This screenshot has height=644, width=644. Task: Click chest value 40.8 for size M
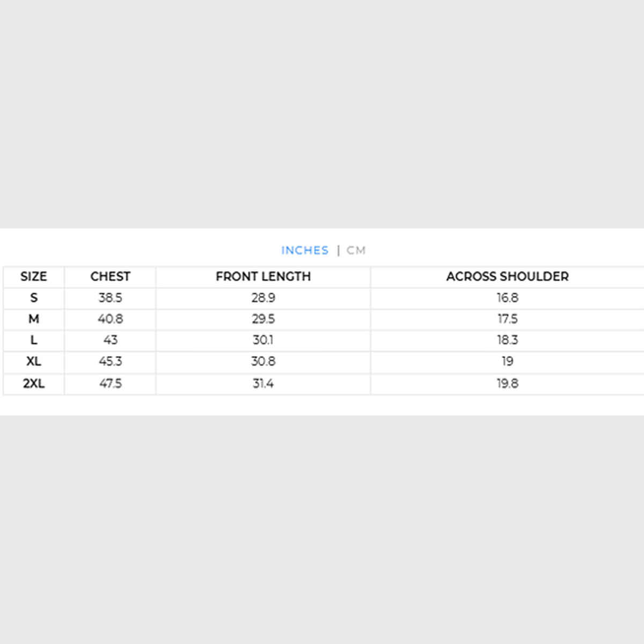pyautogui.click(x=110, y=319)
